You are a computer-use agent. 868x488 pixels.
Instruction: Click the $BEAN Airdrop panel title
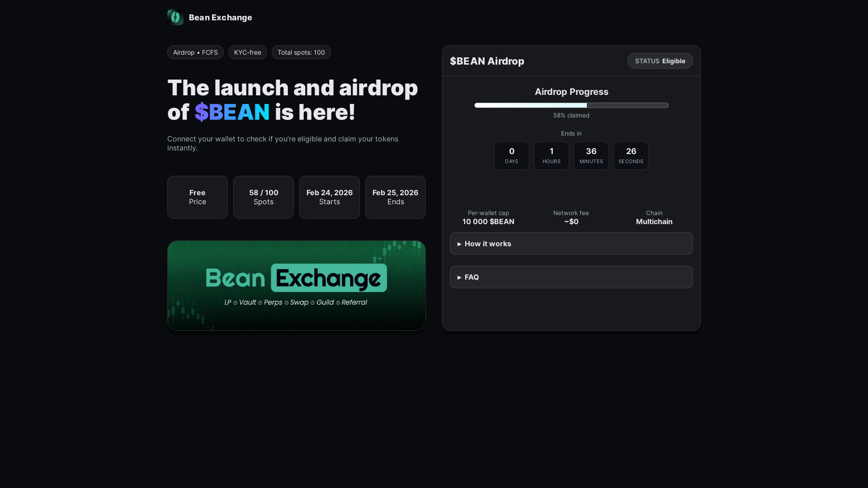pos(487,61)
